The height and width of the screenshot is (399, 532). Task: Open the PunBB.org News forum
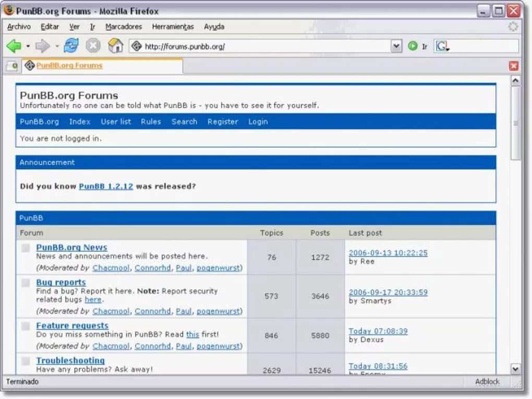click(71, 247)
